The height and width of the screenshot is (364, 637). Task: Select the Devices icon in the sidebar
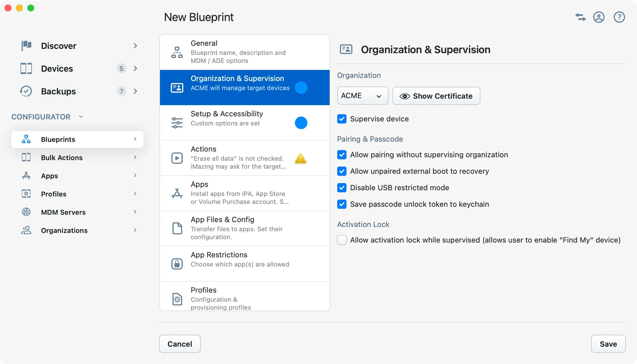[26, 68]
